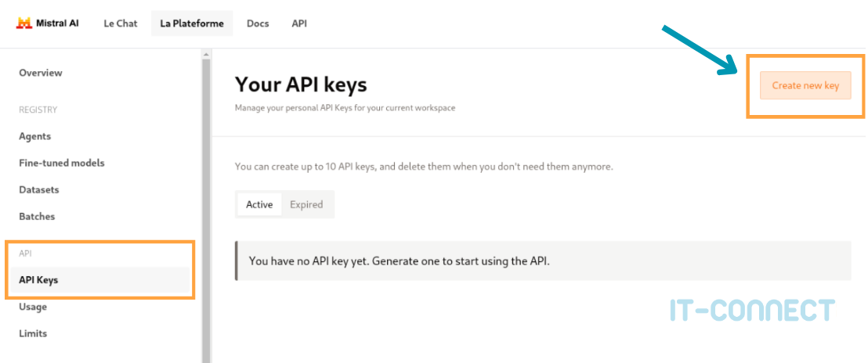Screen dimensions: 868x363
Task: Click the Mistral AI logo
Action: [48, 23]
